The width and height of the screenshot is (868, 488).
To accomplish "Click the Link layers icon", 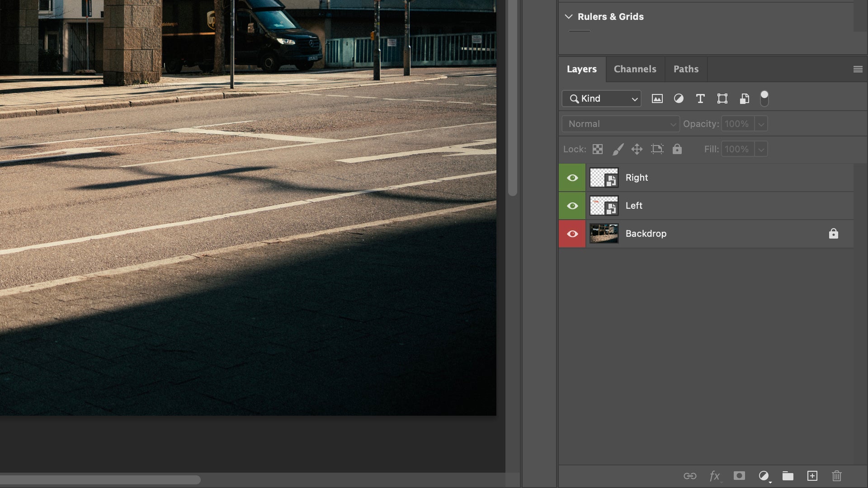I will pos(690,476).
